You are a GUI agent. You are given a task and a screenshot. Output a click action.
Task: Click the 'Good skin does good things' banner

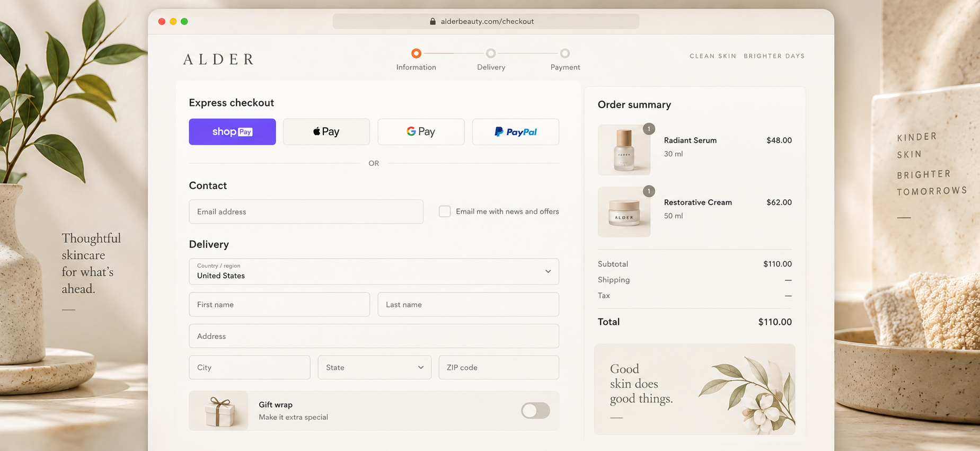tap(694, 390)
